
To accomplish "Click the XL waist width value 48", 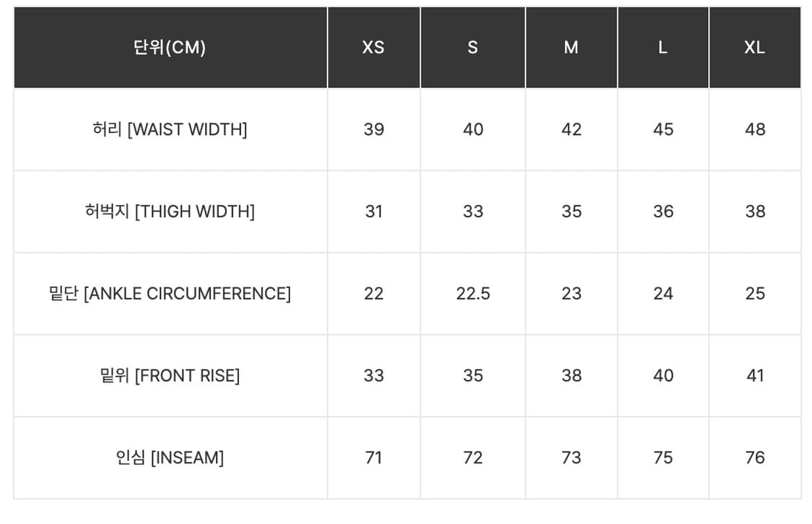I will click(755, 130).
